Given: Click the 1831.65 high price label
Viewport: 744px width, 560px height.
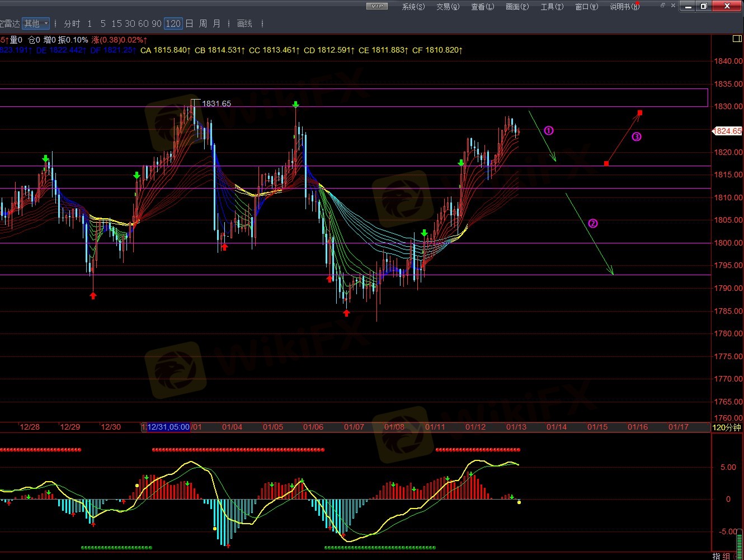Looking at the screenshot, I should [x=216, y=103].
